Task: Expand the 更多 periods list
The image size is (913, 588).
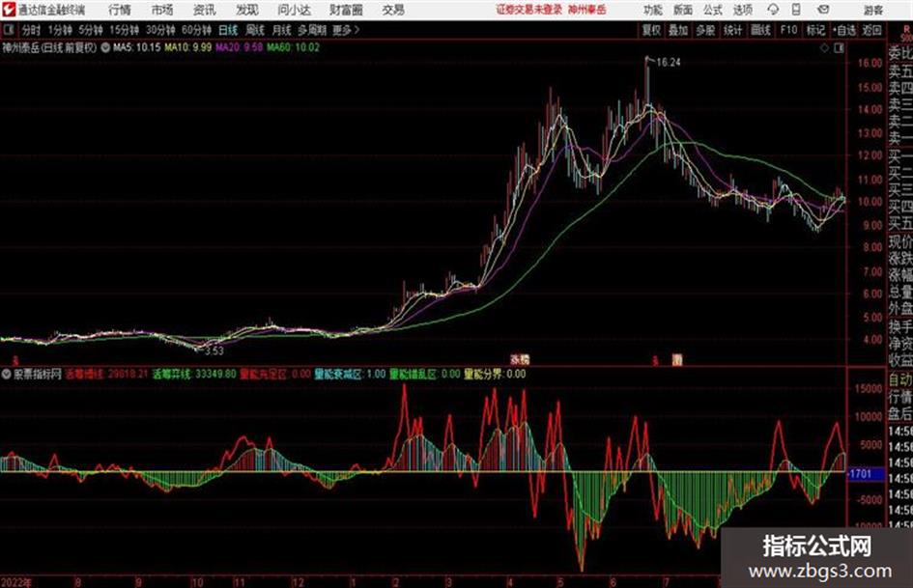Action: 346,30
